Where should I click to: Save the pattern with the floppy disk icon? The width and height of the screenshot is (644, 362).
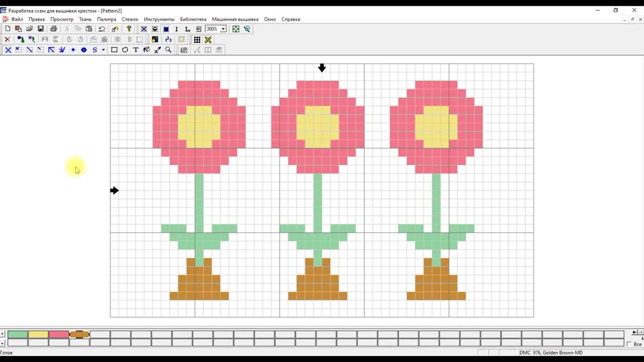click(41, 29)
